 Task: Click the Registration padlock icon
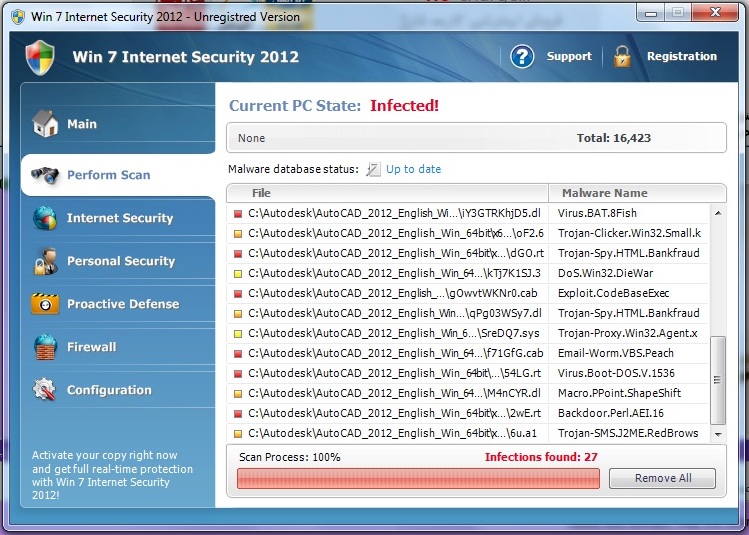(x=622, y=57)
